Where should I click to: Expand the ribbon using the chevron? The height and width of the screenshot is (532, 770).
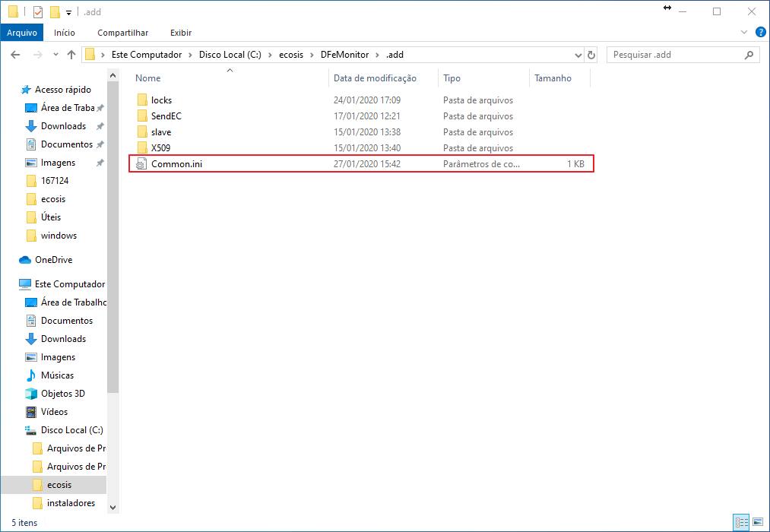click(744, 32)
